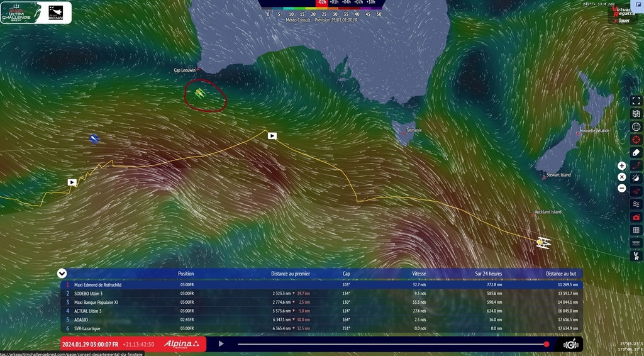
Task: Click the Vitesse column header
Action: (x=419, y=274)
